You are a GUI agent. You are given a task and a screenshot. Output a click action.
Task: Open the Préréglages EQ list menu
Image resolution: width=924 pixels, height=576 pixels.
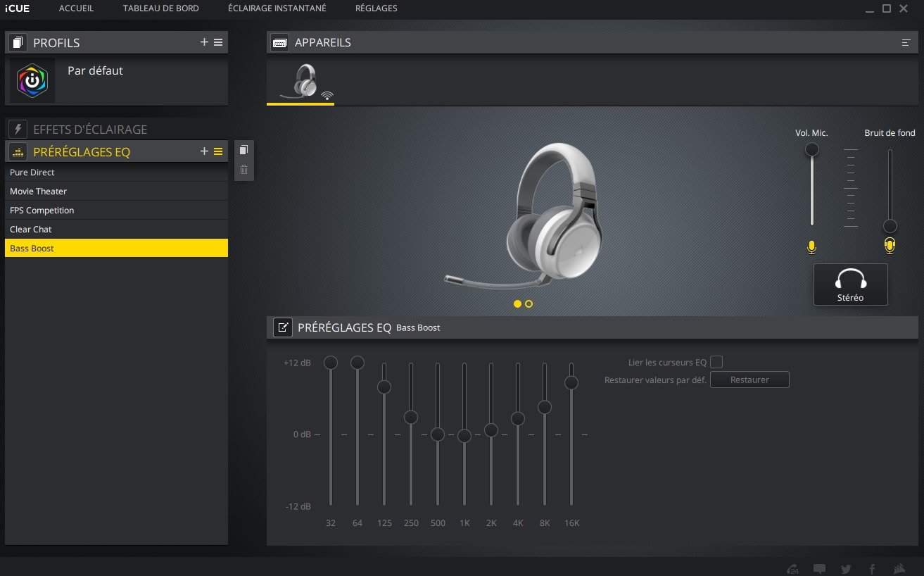coord(218,151)
